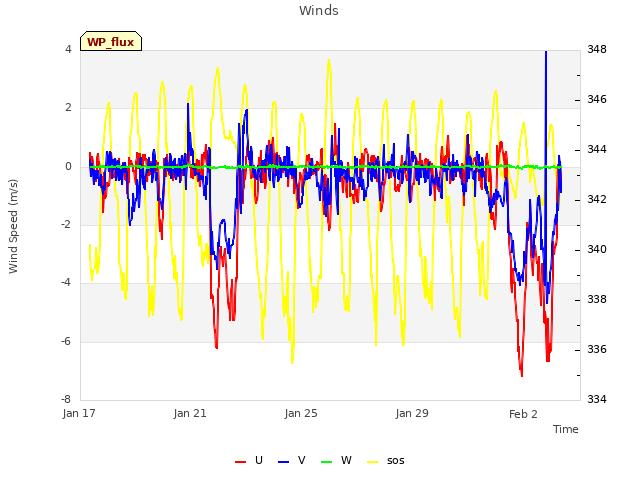Click the right axis value 334
The width and height of the screenshot is (640, 480).
tap(597, 399)
